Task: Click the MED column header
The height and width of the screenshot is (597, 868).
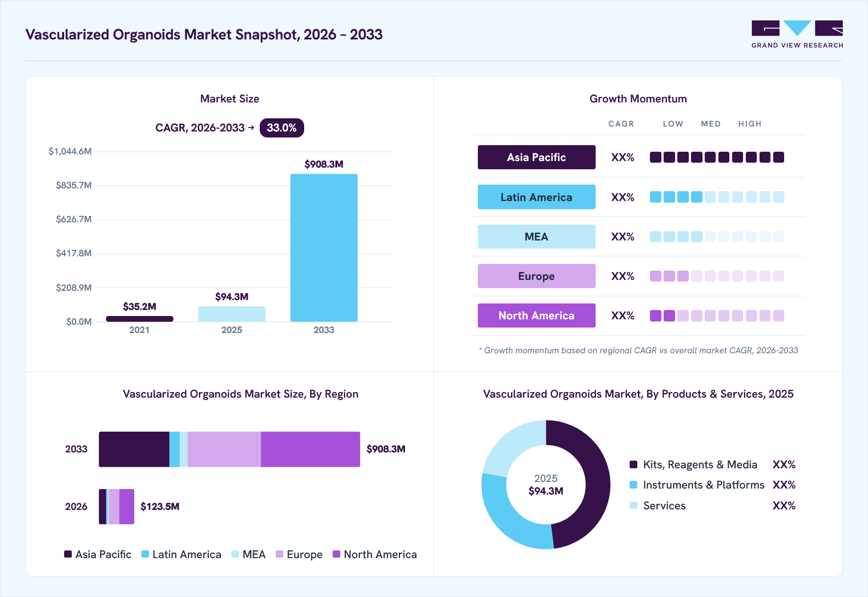Action: [x=711, y=124]
